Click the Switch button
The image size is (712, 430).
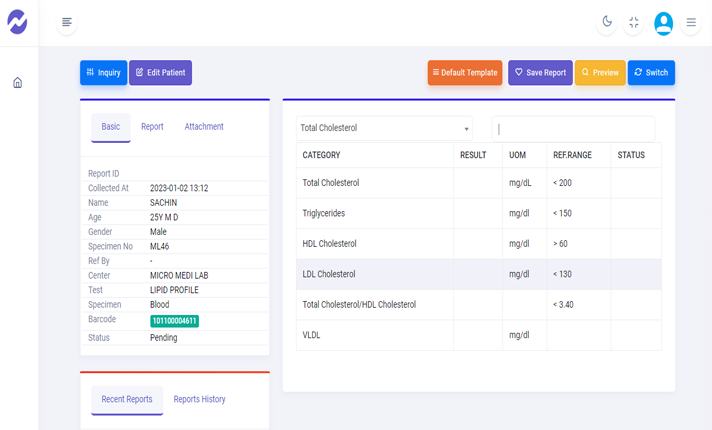[651, 73]
